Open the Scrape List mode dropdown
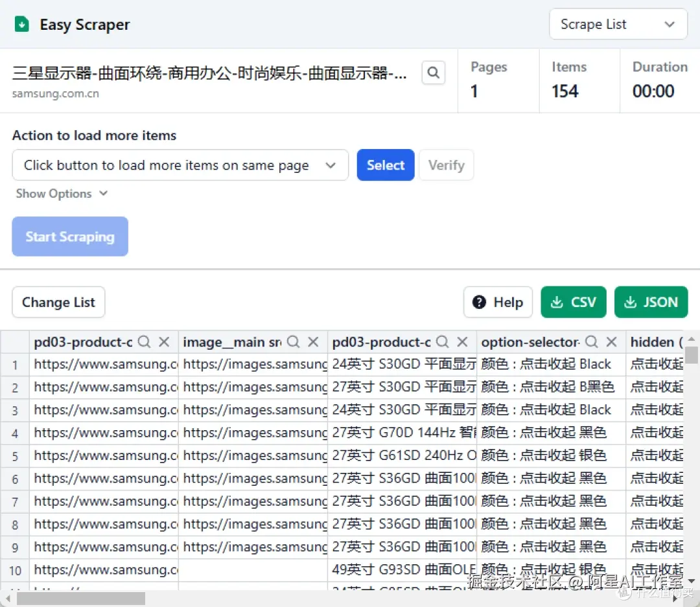 click(618, 24)
